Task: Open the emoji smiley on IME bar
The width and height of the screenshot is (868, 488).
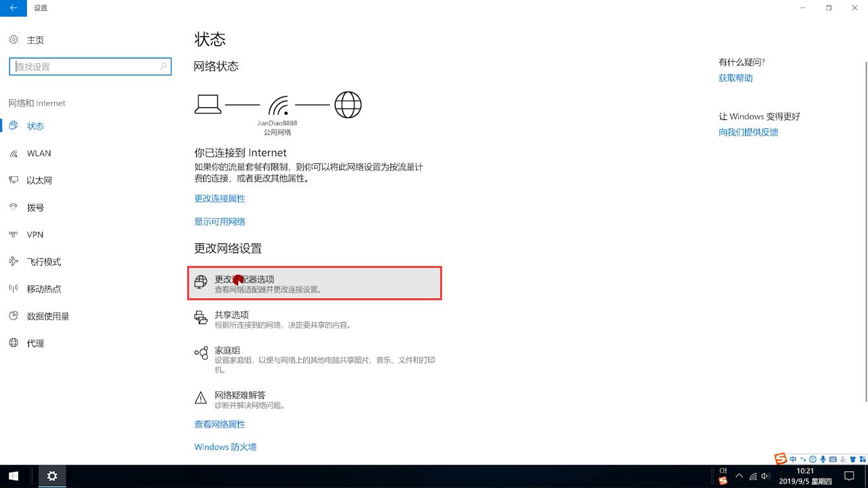Action: pos(812,459)
